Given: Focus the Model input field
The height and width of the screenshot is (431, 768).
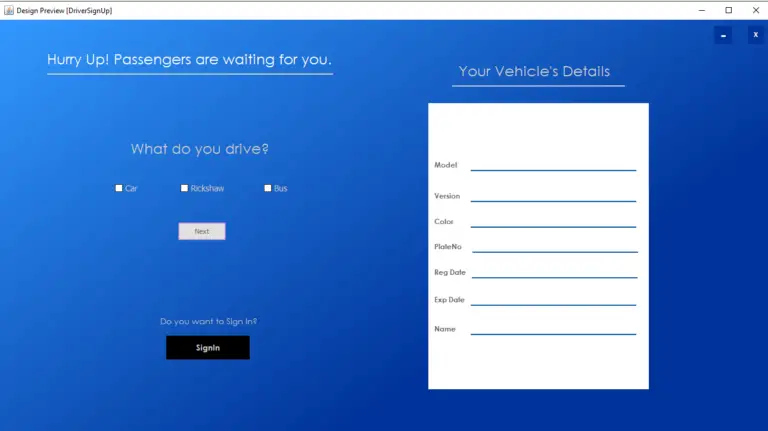Looking at the screenshot, I should [x=553, y=165].
